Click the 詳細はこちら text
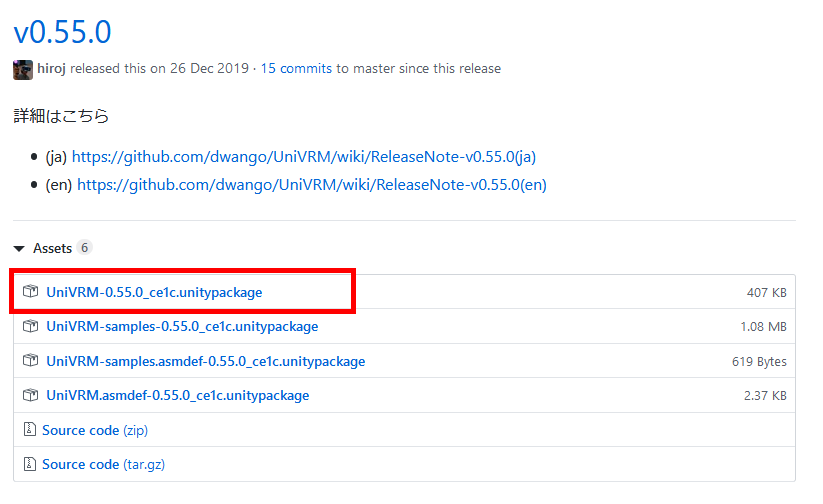 [61, 116]
